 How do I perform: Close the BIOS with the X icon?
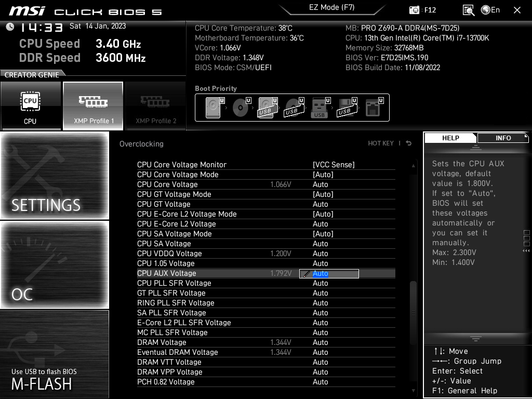pyautogui.click(x=517, y=10)
